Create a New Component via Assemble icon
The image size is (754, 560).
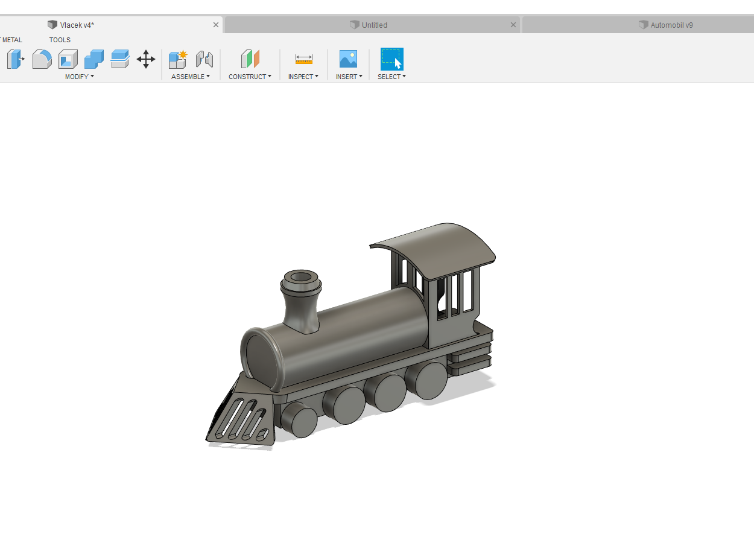pos(177,59)
